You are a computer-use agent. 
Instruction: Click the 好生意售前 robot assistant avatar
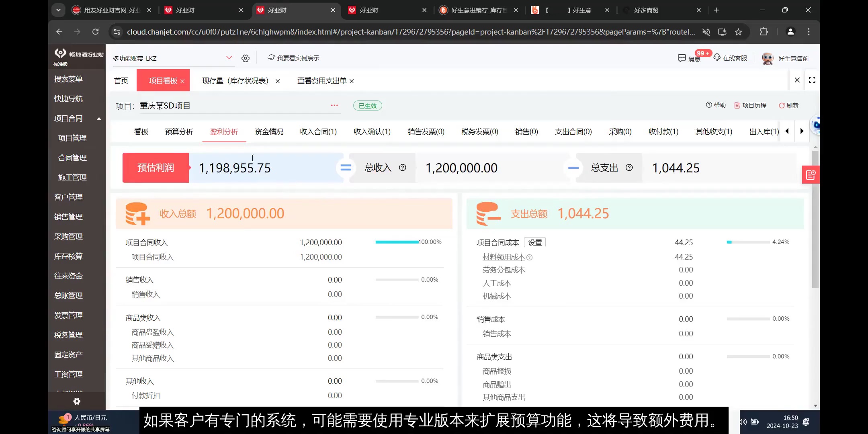click(x=768, y=58)
